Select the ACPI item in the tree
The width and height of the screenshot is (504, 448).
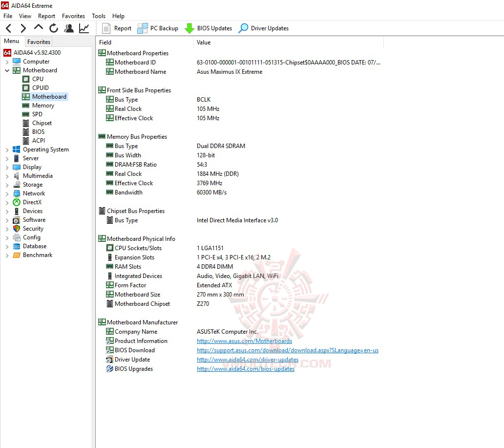(x=38, y=141)
